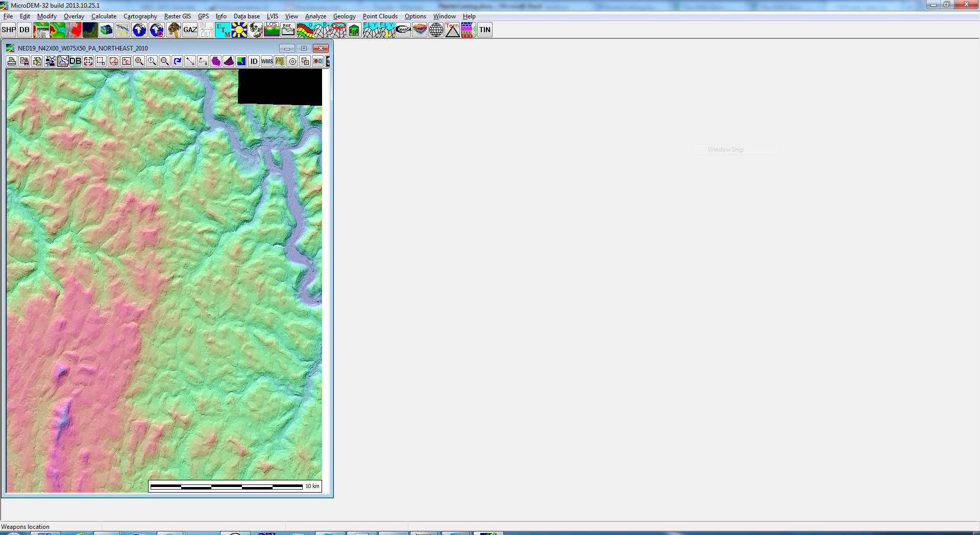Expand the Geology menu

pos(344,16)
